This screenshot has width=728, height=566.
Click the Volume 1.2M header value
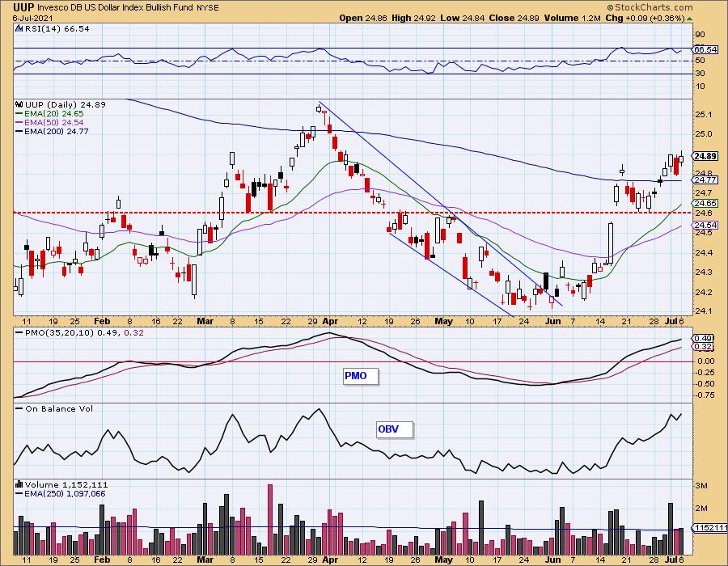click(572, 18)
